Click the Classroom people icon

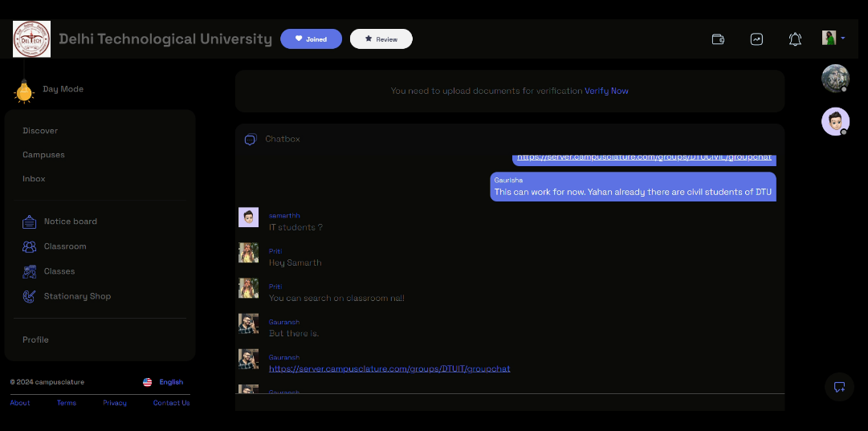(30, 246)
